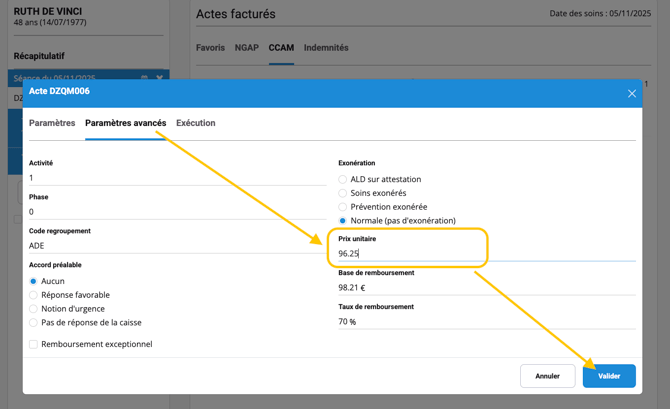
Task: Select the Paramètres avancés tab
Action: tap(125, 123)
